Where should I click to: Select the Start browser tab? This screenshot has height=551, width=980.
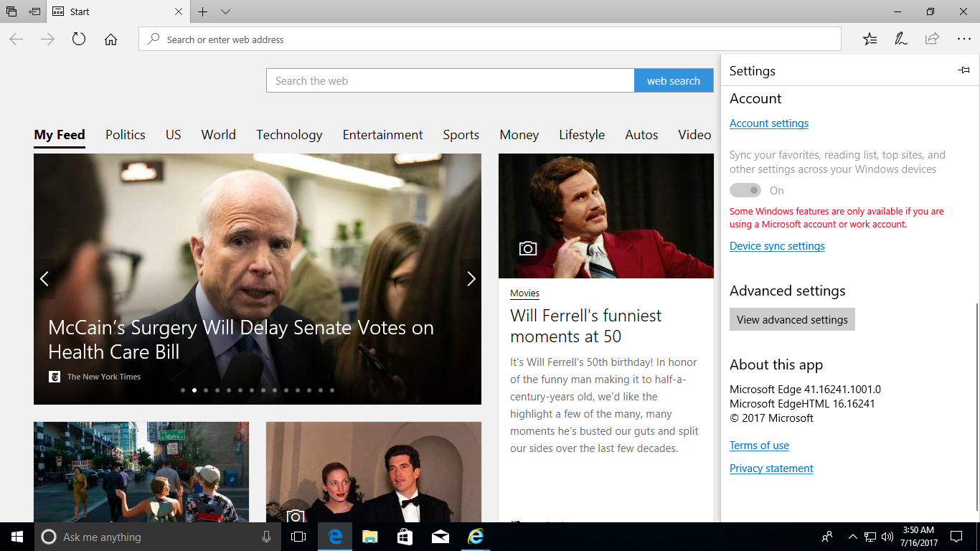(118, 11)
